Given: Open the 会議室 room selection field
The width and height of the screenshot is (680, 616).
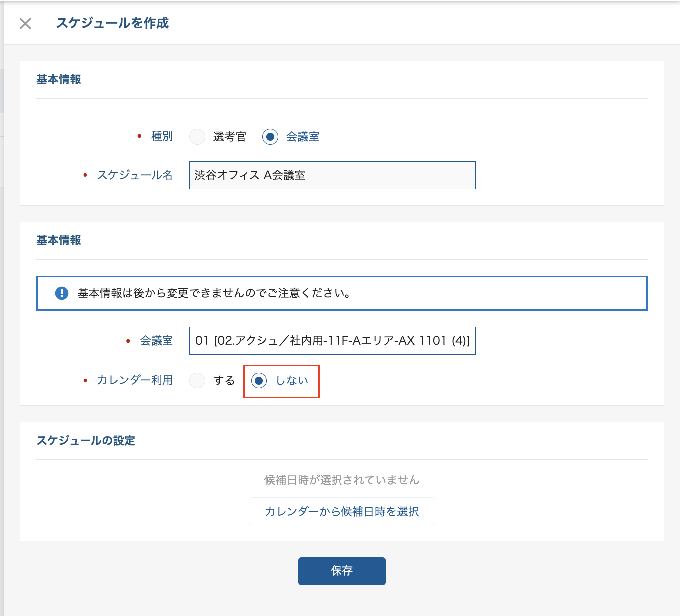Looking at the screenshot, I should 332,341.
